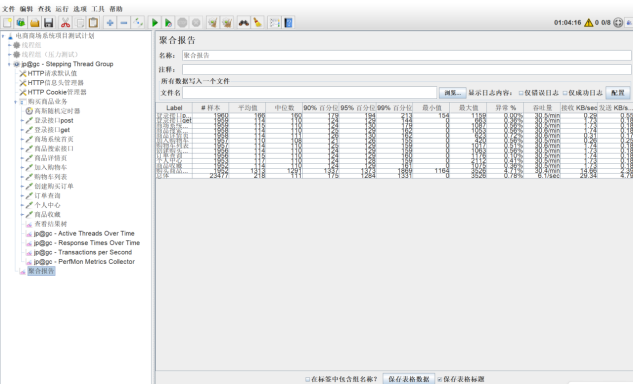Click Start no pauses icon

(x=168, y=23)
